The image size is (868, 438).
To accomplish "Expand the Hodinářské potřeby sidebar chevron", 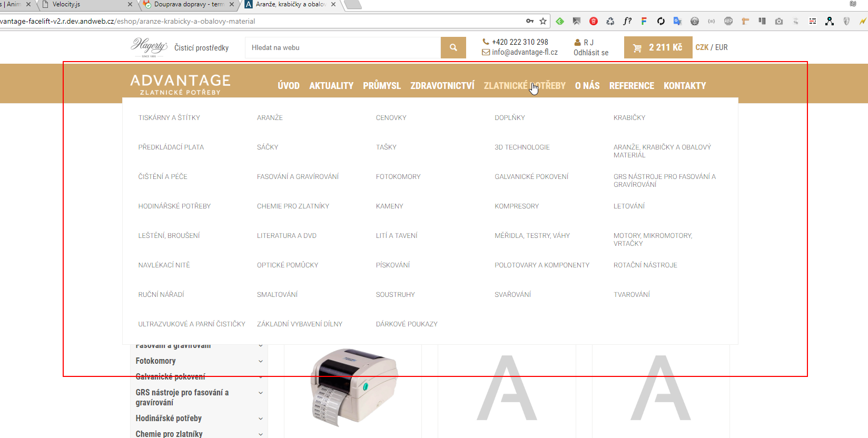I will click(x=261, y=419).
